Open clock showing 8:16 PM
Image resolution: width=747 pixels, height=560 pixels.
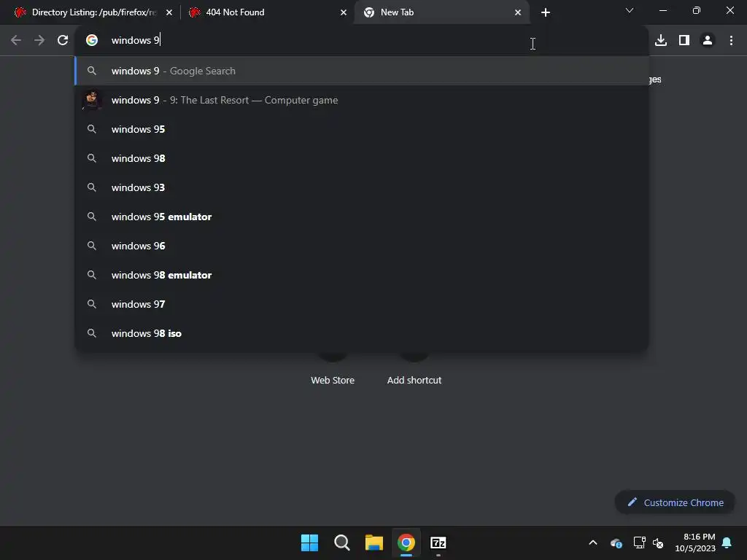pos(695,542)
